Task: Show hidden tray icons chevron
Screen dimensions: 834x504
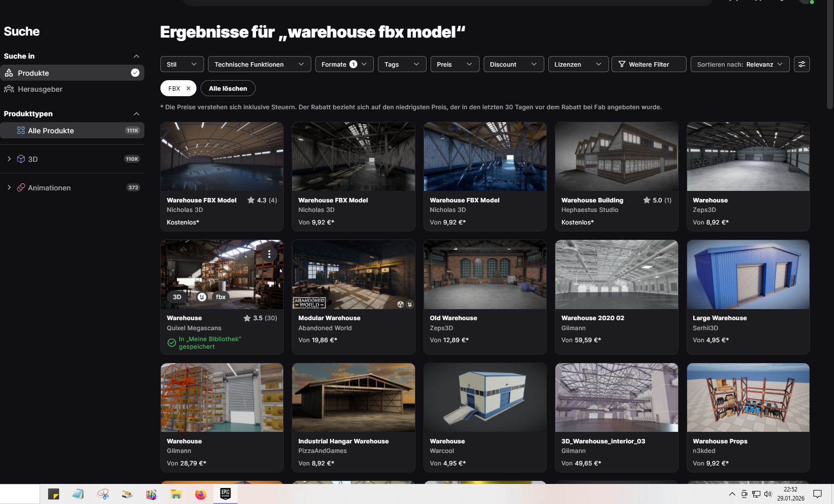Action: (x=732, y=494)
